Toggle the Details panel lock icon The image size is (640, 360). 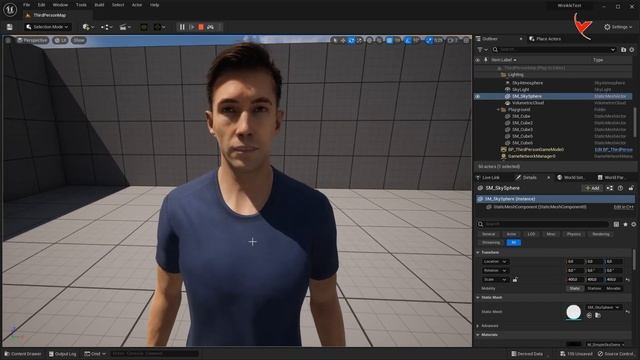tap(631, 188)
